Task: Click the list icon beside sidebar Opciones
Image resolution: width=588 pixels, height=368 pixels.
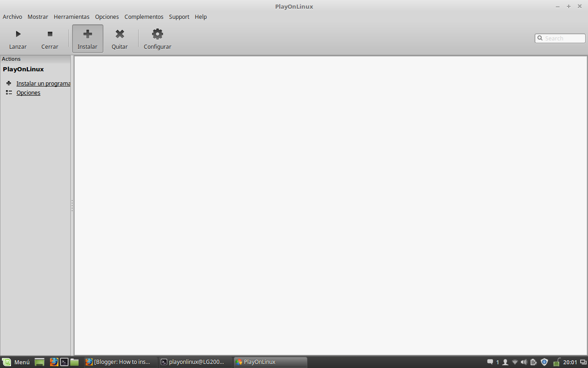Action: point(9,92)
